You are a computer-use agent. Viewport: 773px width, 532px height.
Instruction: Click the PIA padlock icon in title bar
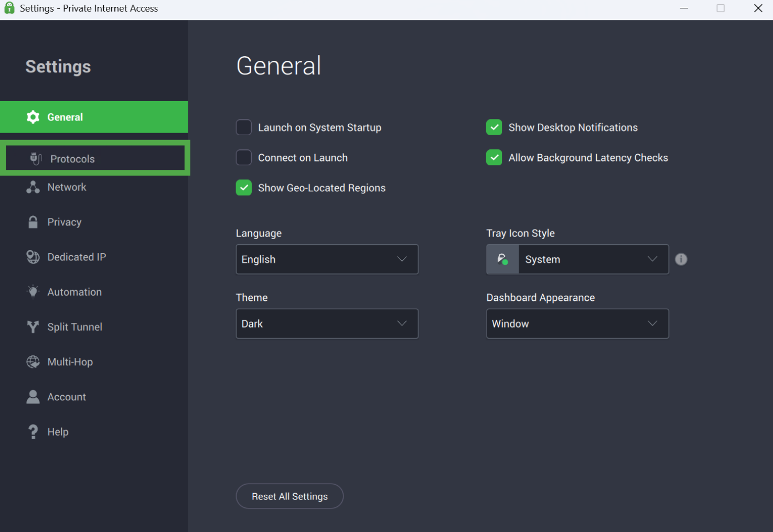(x=9, y=8)
